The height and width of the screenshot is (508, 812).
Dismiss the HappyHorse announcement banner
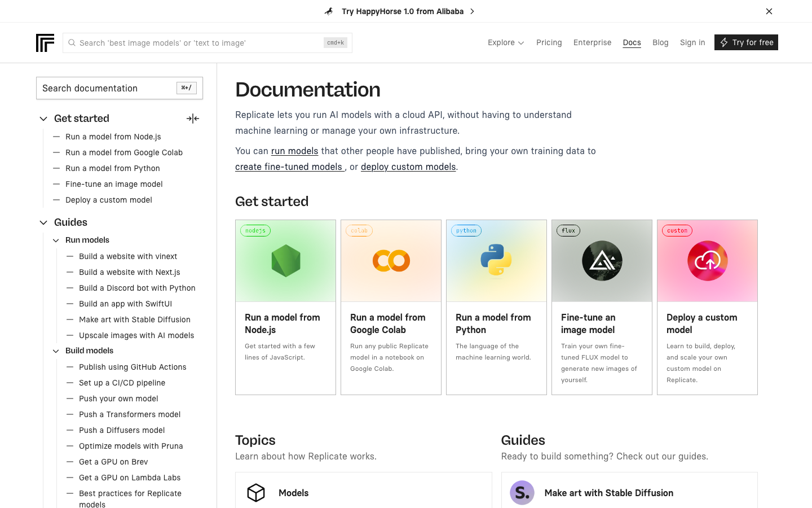[769, 11]
